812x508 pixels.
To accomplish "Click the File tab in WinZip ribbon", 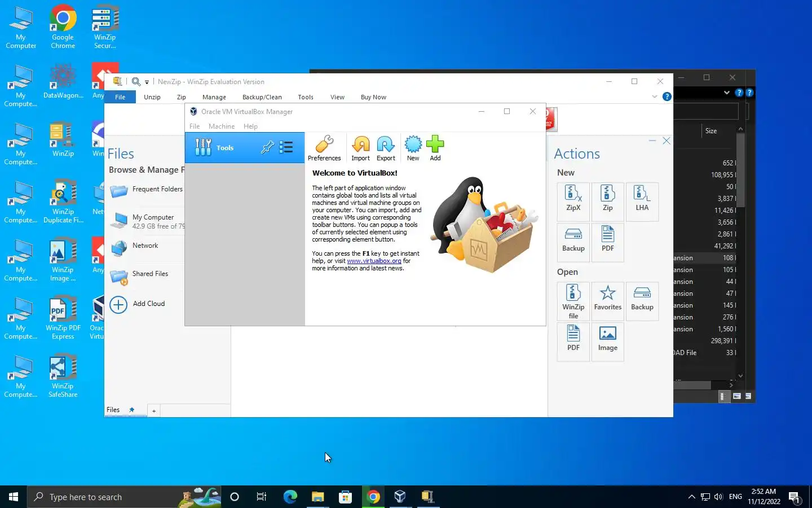I will pos(120,97).
